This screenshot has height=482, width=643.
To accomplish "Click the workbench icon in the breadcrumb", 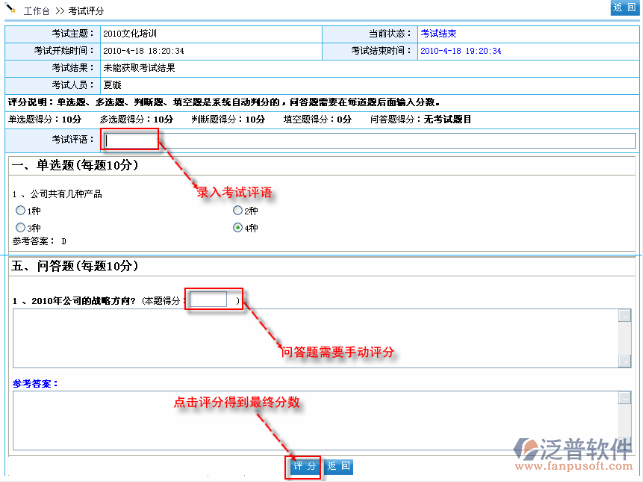I will [11, 8].
